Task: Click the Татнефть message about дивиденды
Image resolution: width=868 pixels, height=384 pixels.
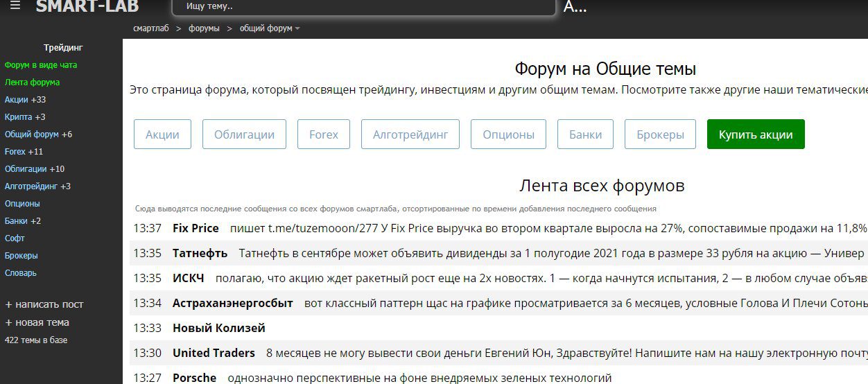Action: click(x=552, y=253)
